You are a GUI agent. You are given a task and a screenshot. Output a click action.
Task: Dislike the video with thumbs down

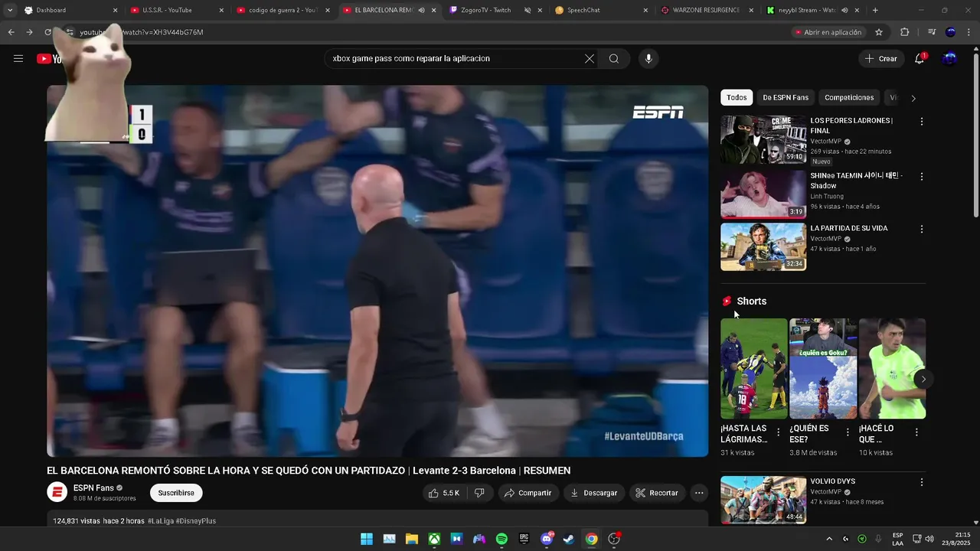479,493
